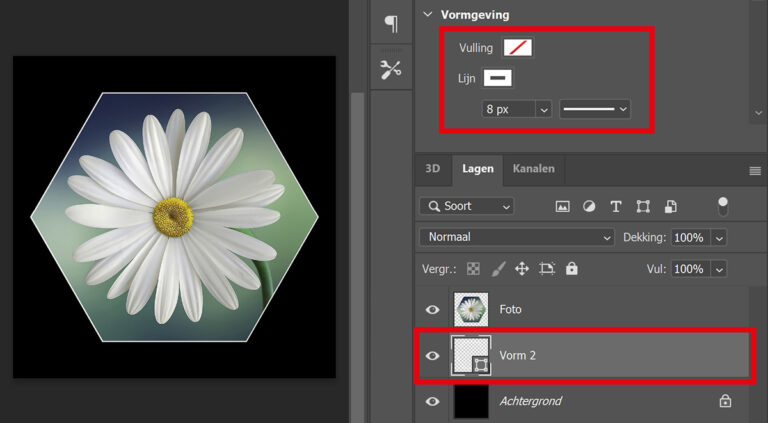Collapse the Vormgeving section
768x423 pixels.
point(428,15)
